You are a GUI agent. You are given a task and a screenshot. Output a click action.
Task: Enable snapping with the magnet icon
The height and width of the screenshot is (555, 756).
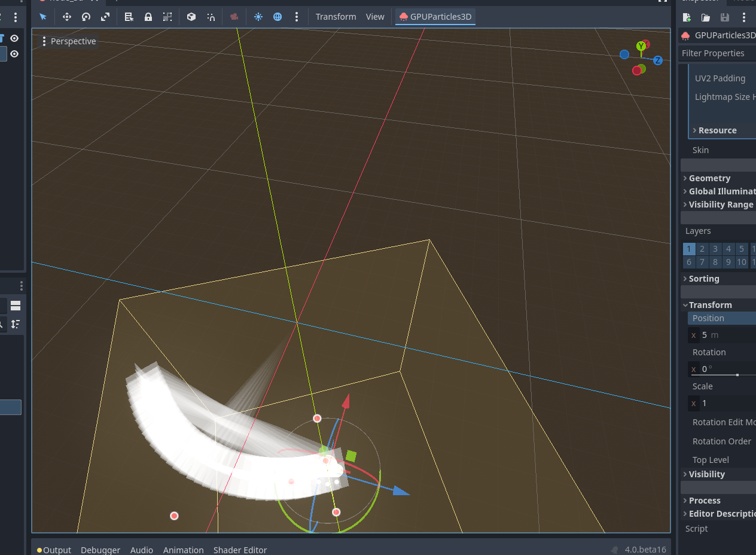(x=211, y=16)
